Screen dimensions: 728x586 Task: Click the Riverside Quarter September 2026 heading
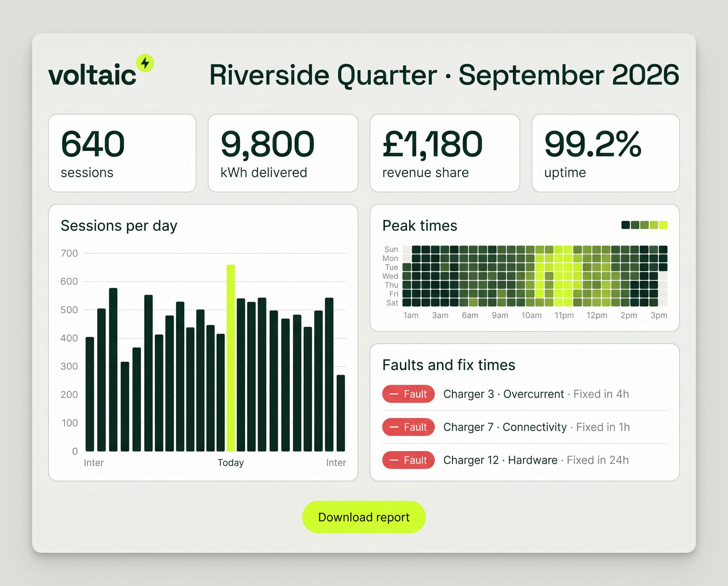click(444, 75)
